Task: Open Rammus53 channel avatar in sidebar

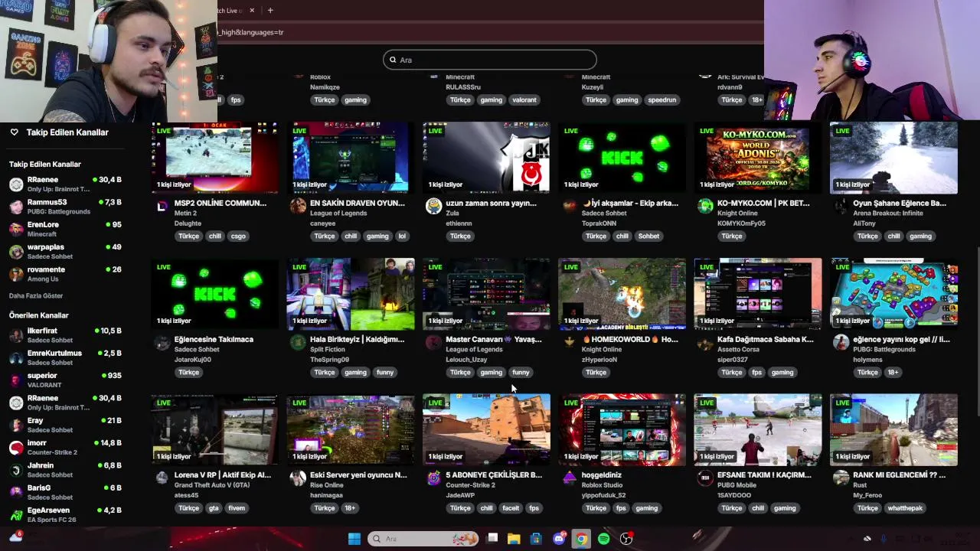Action: 16,207
